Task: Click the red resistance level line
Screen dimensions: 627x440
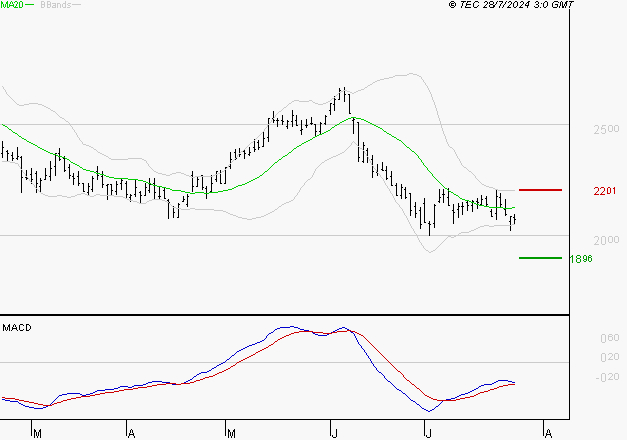Action: click(x=540, y=190)
